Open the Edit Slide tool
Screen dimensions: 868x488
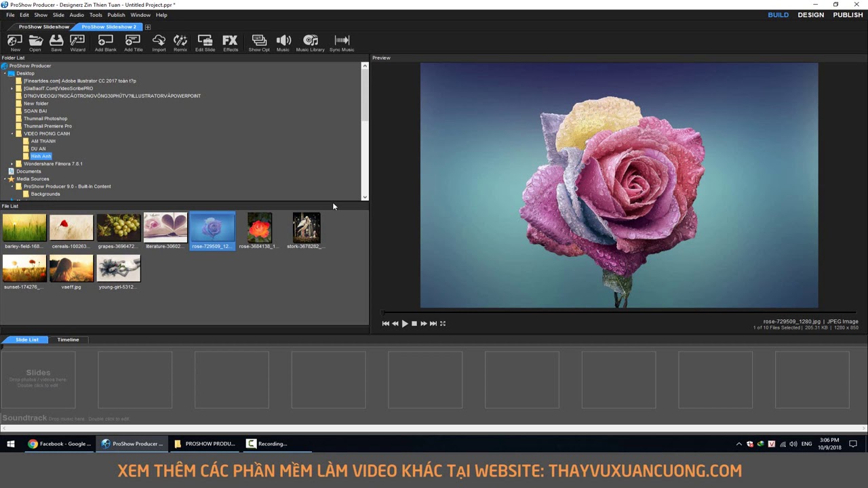(205, 43)
